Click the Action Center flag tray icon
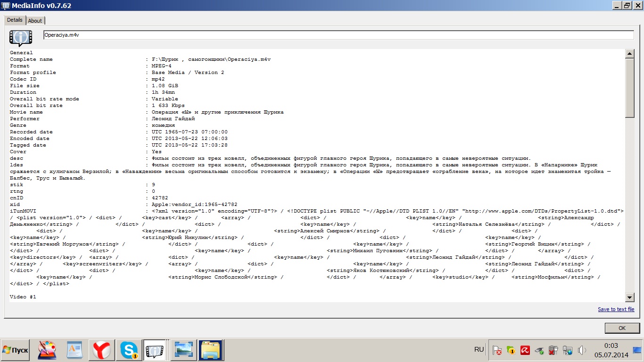This screenshot has width=644, height=362. tap(496, 350)
